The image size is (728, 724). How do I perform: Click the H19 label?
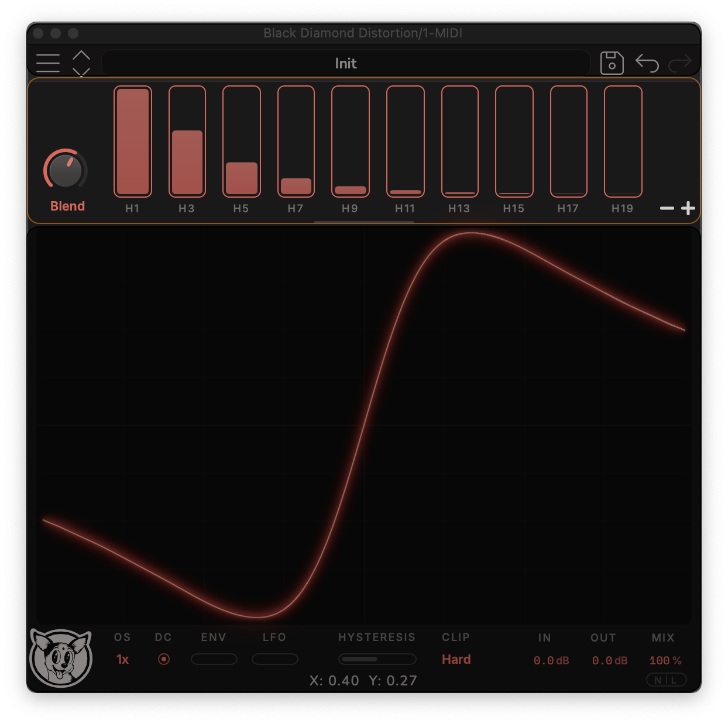(622, 209)
